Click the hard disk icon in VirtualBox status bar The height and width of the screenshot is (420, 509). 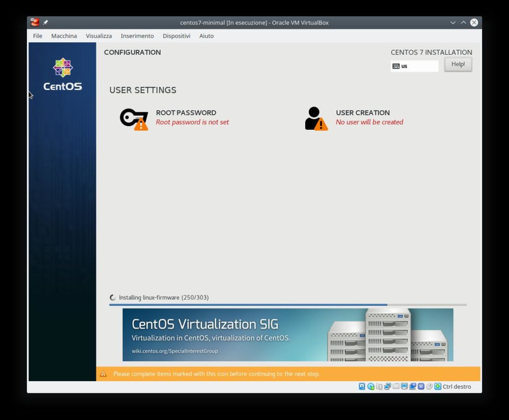(362, 386)
